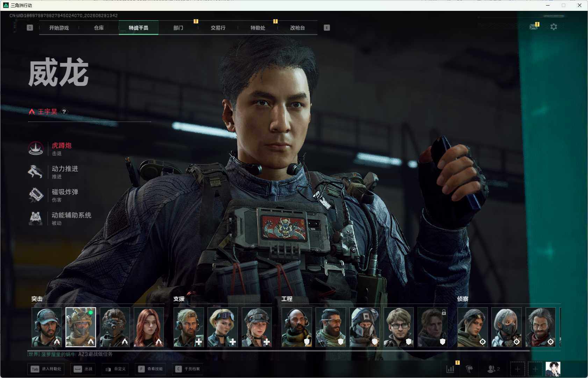Viewport: 588px width, 378px height.
Task: Select the 磁吸炸弹 skill icon
Action: coord(36,195)
